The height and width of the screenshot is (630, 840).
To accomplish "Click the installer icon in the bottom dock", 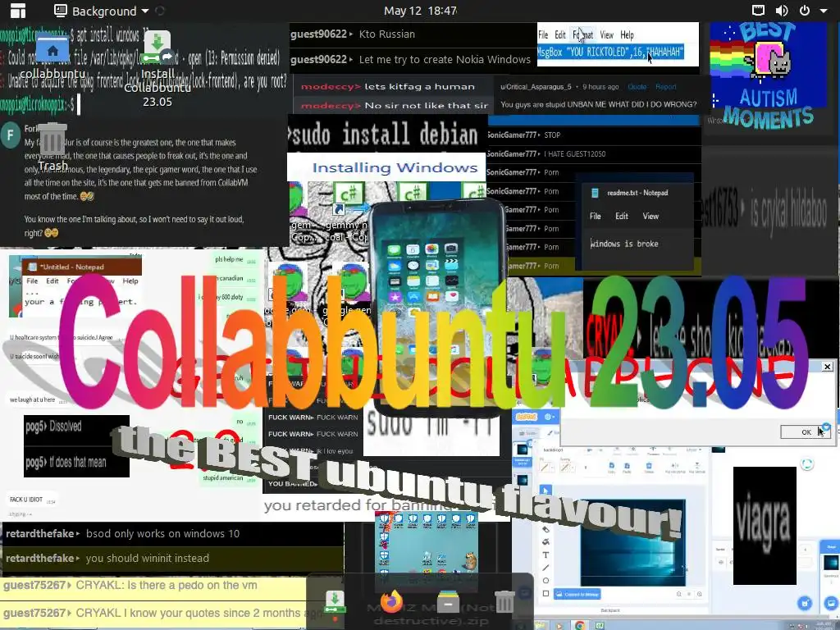I will pyautogui.click(x=335, y=603).
